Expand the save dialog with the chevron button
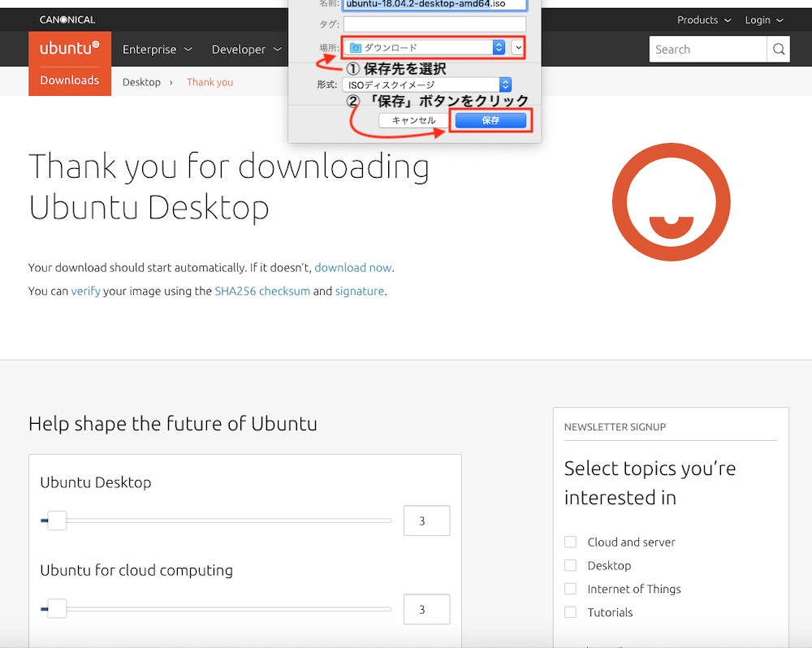Screen dimensions: 812x648 pyautogui.click(x=518, y=48)
